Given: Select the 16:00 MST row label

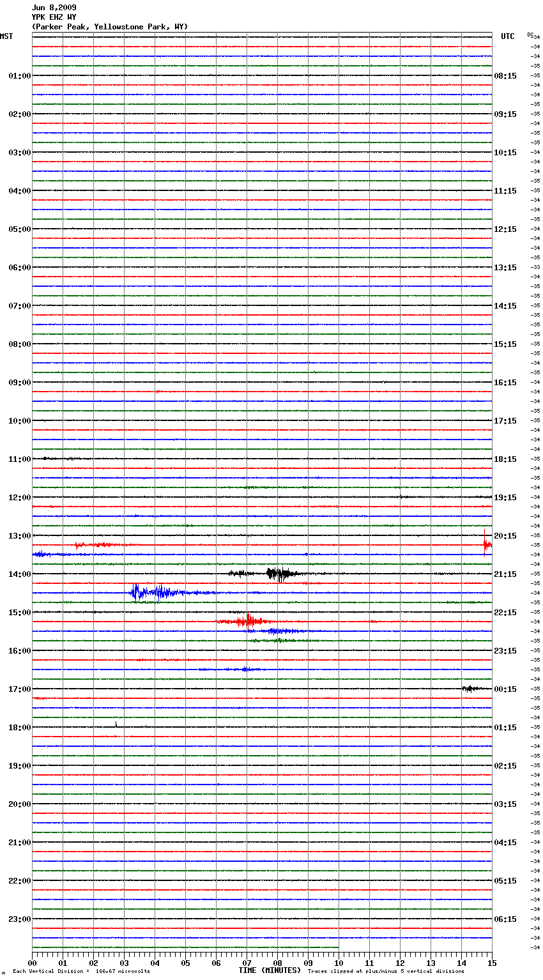Looking at the screenshot, I should (20, 651).
